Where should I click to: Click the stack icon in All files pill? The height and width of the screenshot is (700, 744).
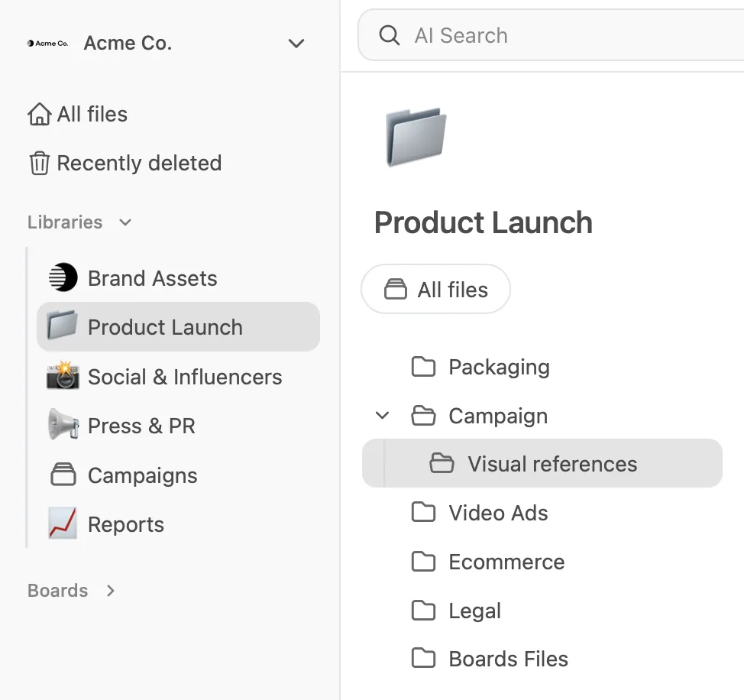(395, 289)
